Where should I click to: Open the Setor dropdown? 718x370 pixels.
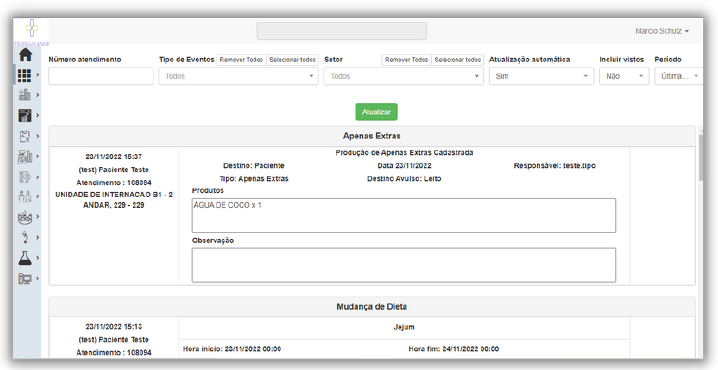tap(403, 76)
